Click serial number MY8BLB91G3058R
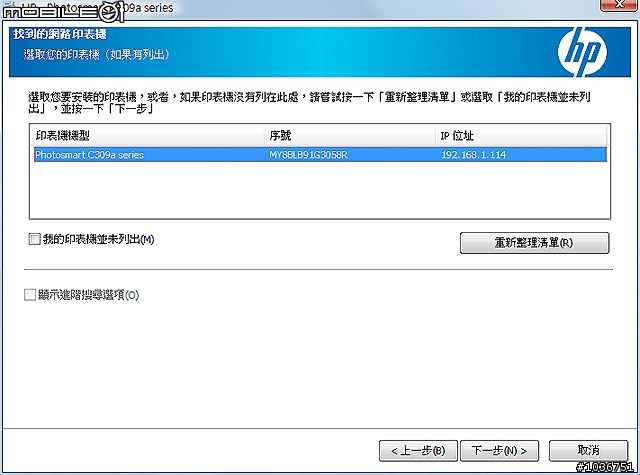640x475 pixels. point(309,155)
